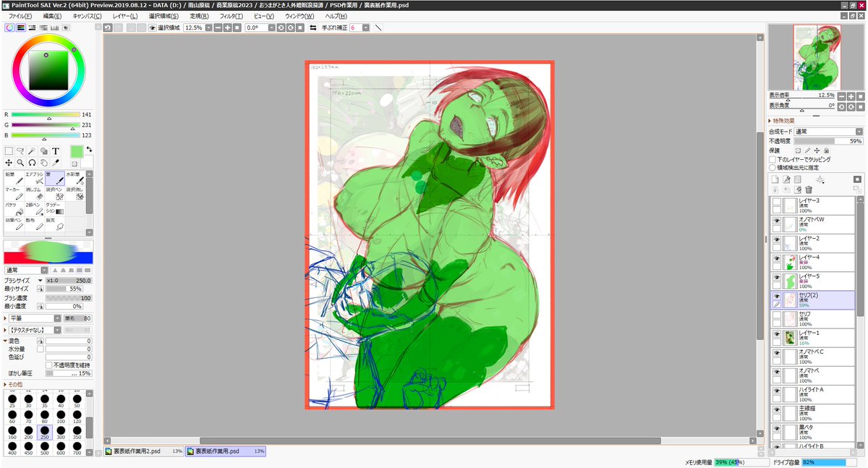Open the rotation angle 0.0° dropdown

pyautogui.click(x=270, y=27)
